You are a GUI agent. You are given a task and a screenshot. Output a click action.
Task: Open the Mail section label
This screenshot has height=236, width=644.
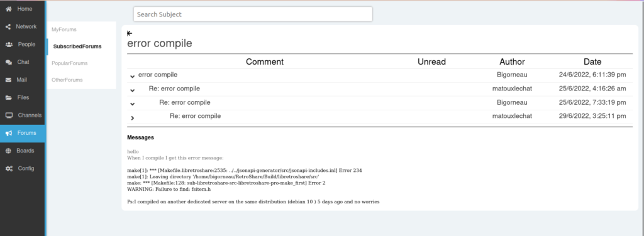22,80
